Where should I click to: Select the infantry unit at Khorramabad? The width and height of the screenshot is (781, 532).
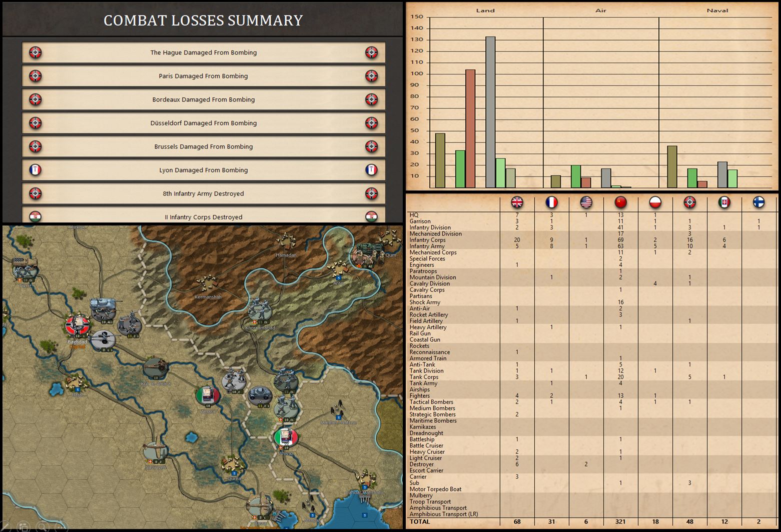[x=260, y=311]
